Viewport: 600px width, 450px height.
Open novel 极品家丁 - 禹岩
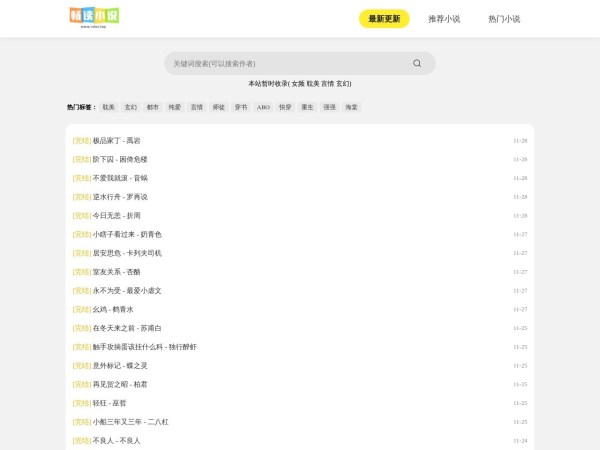[116, 141]
